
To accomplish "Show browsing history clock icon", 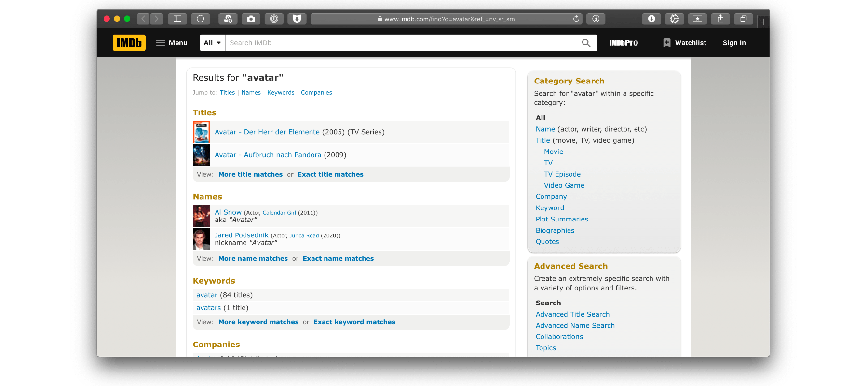I will pos(201,19).
